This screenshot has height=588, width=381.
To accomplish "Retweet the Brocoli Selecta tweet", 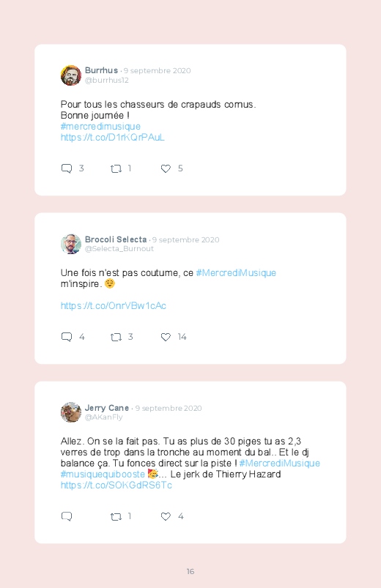I will click(x=116, y=337).
